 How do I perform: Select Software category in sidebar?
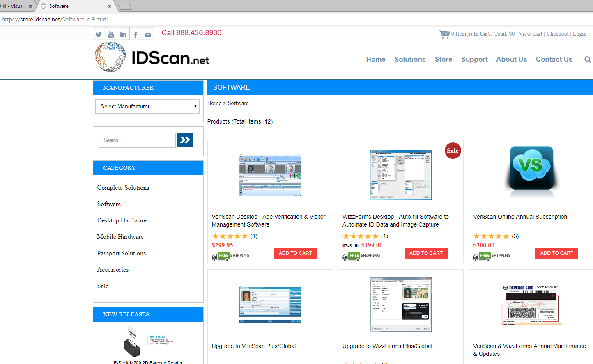pyautogui.click(x=109, y=204)
